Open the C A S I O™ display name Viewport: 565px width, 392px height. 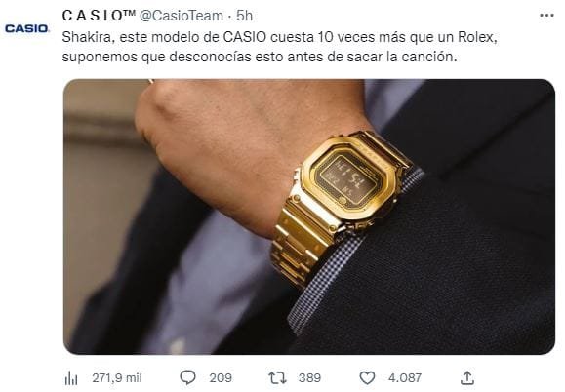[99, 16]
